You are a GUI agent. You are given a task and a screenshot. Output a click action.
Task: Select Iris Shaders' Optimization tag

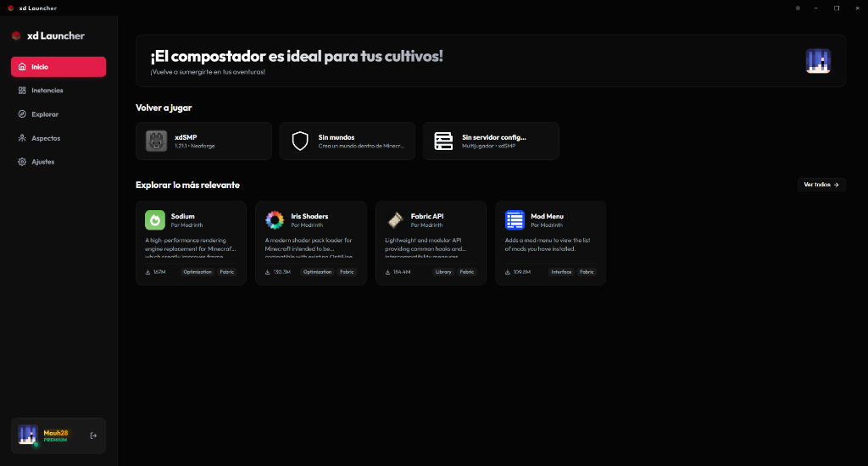click(x=317, y=272)
